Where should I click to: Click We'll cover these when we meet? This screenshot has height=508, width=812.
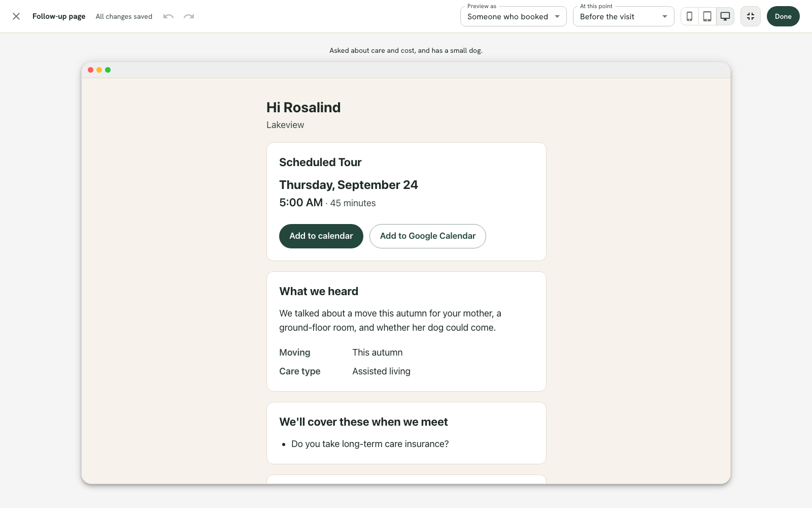363,422
